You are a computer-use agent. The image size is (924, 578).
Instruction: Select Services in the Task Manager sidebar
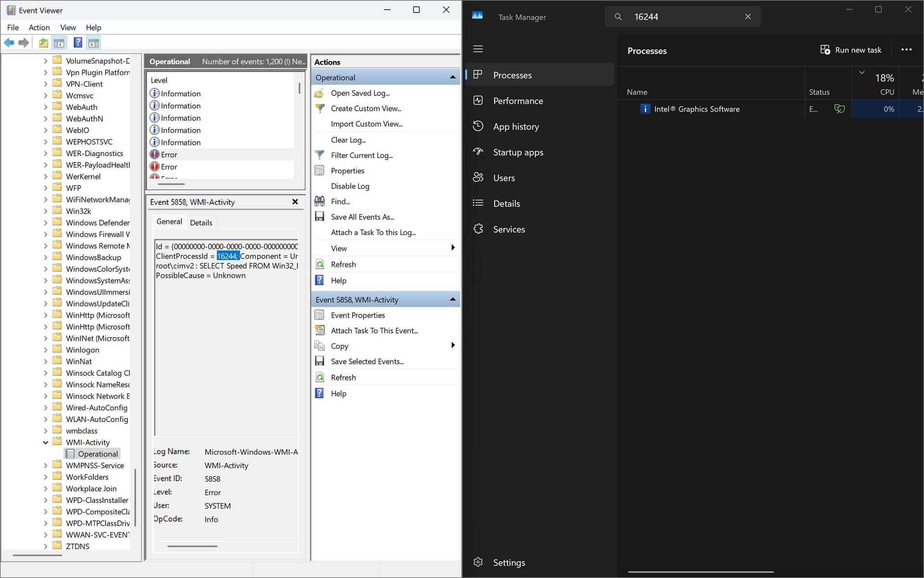(x=509, y=229)
